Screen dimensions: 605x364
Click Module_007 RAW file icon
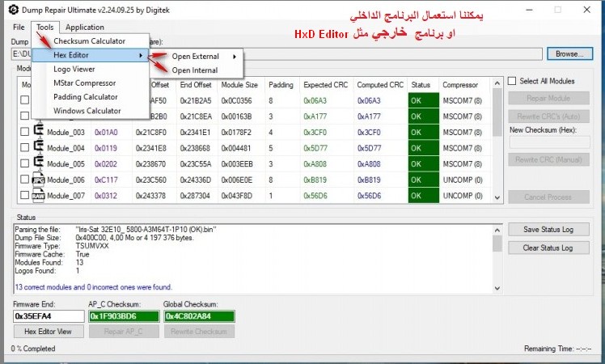click(39, 195)
